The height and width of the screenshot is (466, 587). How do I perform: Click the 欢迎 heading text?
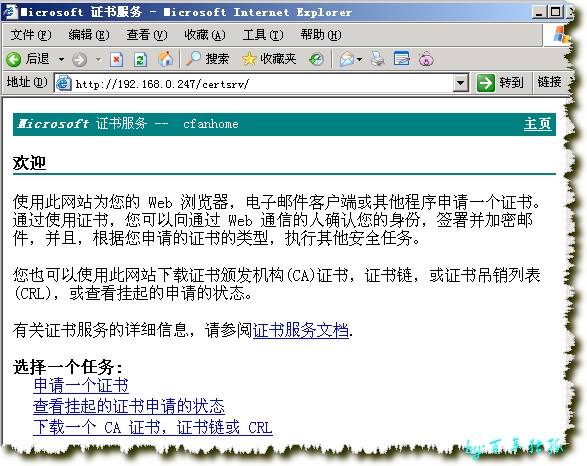coord(29,163)
